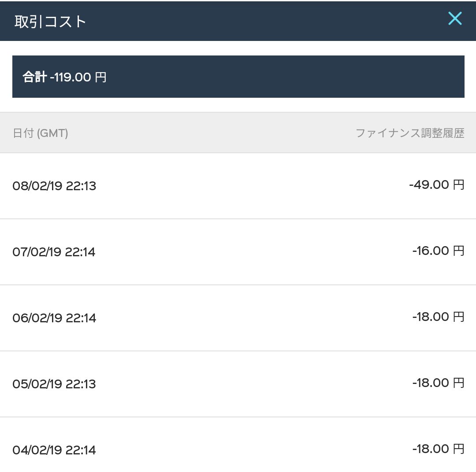Viewport: 476px width, 472px height.
Task: Click the 合計 label in summary bar
Action: pos(35,77)
